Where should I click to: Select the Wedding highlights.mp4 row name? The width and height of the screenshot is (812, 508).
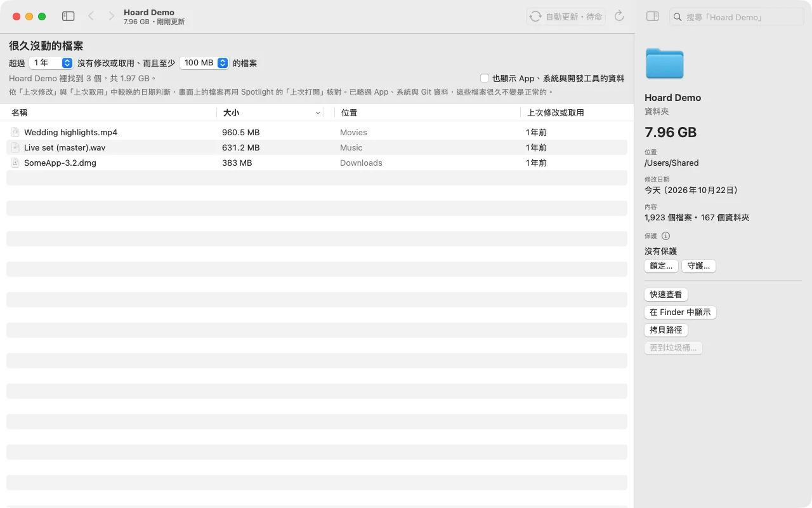click(x=70, y=132)
